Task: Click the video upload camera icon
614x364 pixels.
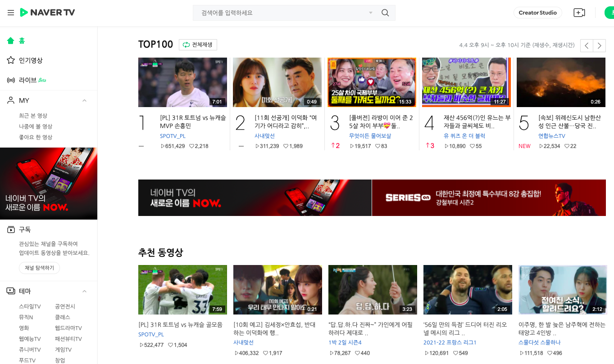Action: [x=579, y=13]
